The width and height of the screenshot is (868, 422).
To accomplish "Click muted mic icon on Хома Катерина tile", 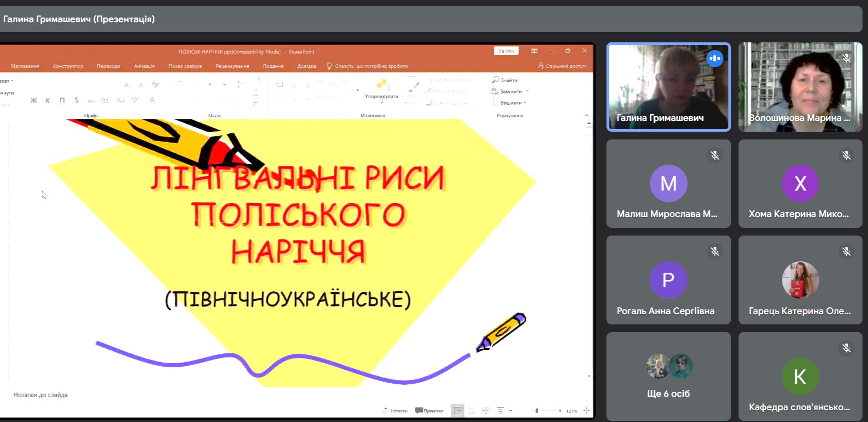I will [x=846, y=155].
